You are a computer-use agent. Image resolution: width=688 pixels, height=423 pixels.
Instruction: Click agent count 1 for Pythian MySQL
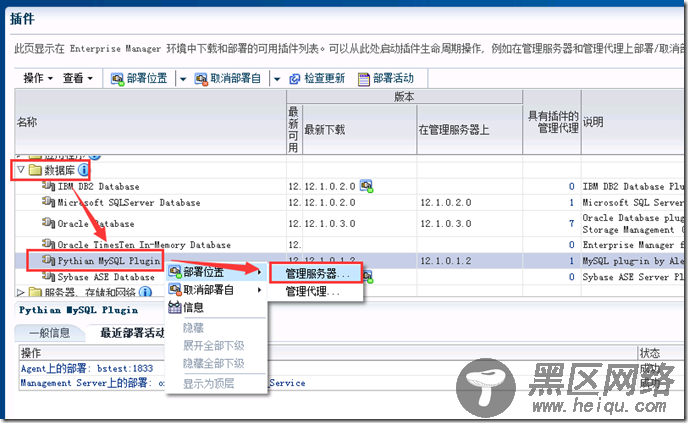(x=571, y=261)
